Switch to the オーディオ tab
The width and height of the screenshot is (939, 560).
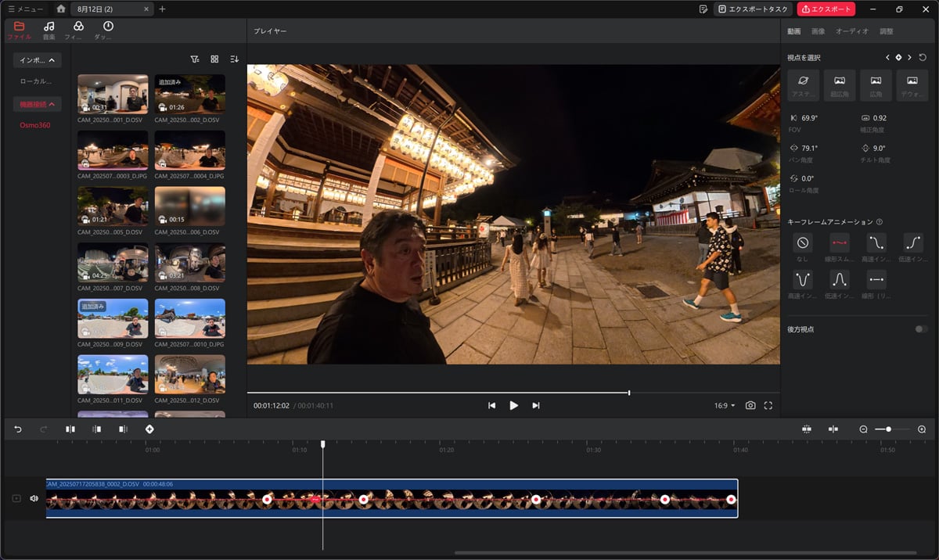pos(851,31)
